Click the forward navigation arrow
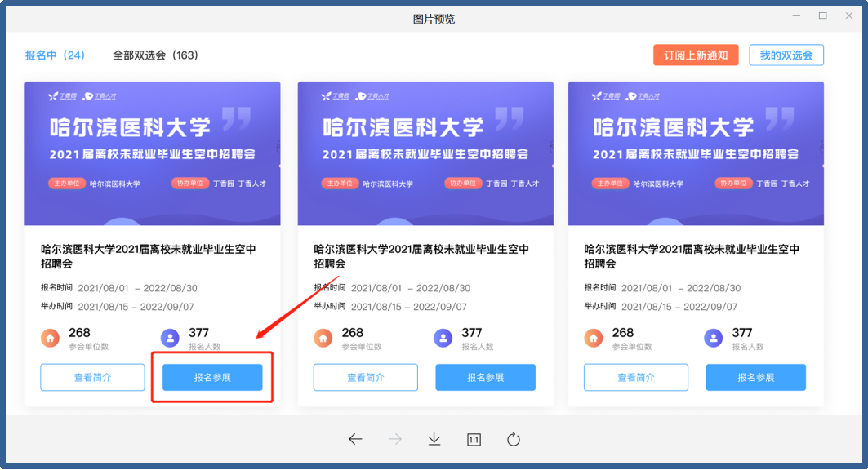Viewport: 868px width, 470px height. [x=394, y=439]
